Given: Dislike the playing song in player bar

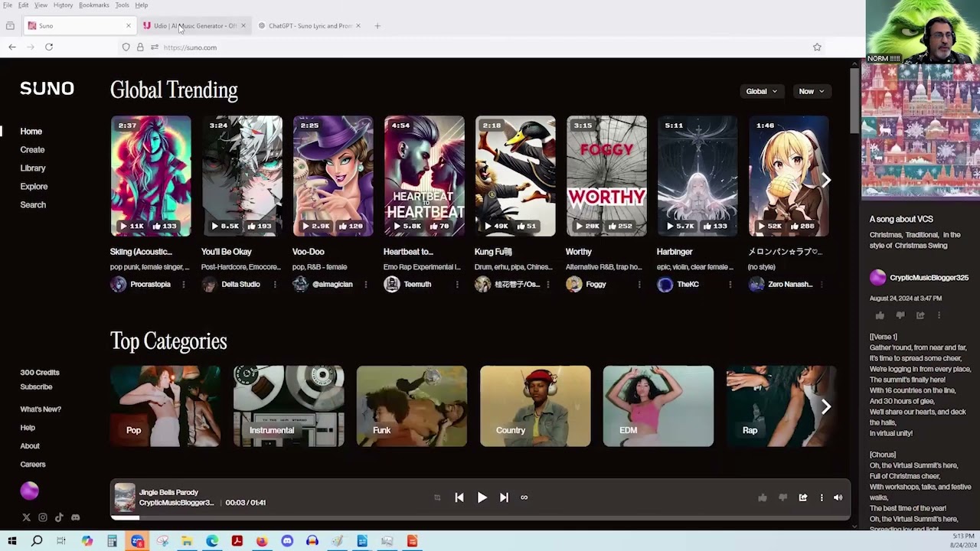Looking at the screenshot, I should [782, 497].
